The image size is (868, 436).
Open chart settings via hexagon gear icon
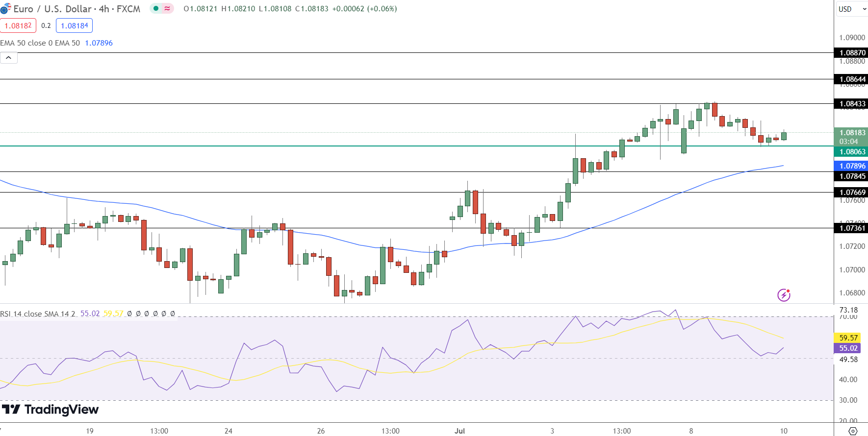[x=853, y=431]
